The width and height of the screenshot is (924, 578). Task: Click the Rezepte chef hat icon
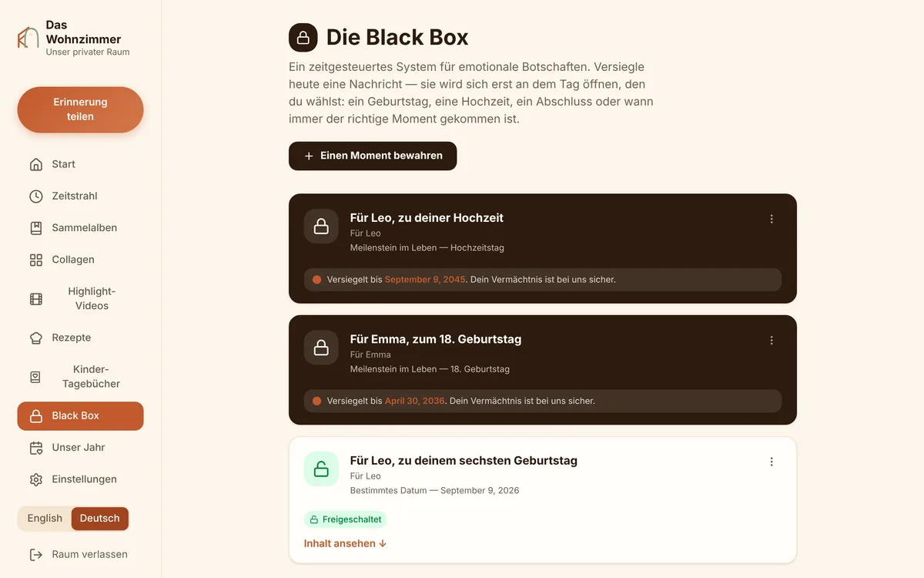[x=36, y=338]
